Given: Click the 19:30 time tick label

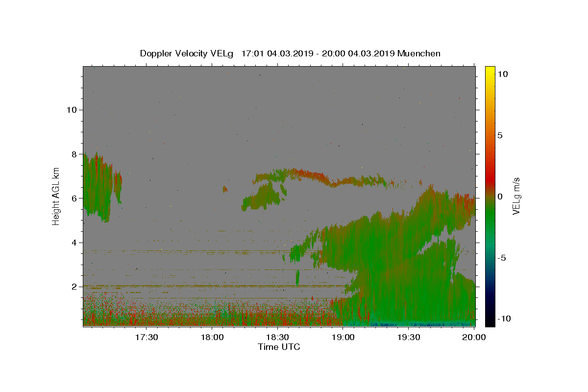Looking at the screenshot, I should coord(409,337).
